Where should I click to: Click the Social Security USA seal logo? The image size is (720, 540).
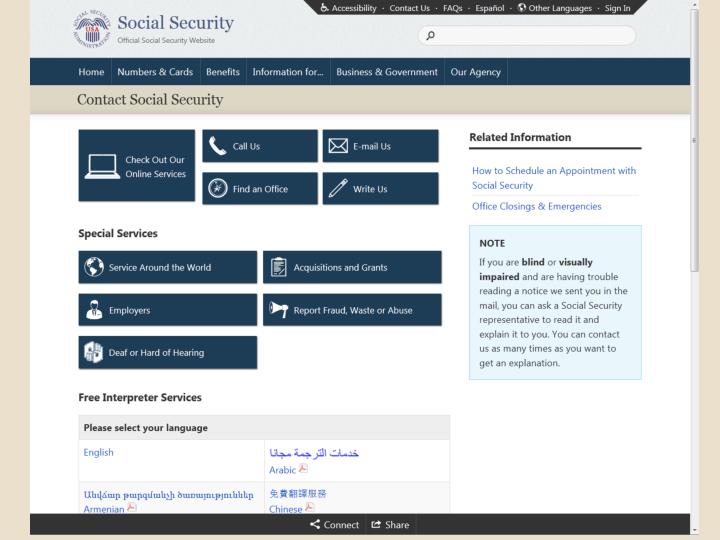(92, 28)
